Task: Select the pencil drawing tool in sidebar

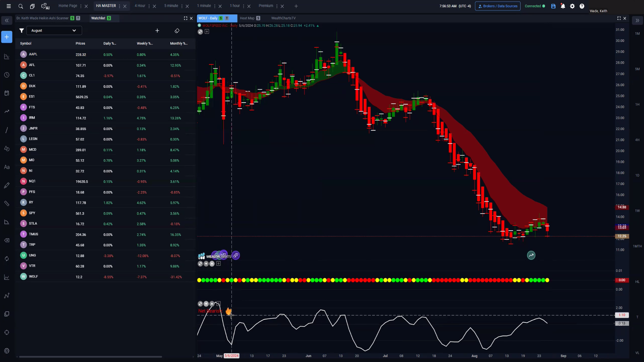Action: pyautogui.click(x=7, y=185)
